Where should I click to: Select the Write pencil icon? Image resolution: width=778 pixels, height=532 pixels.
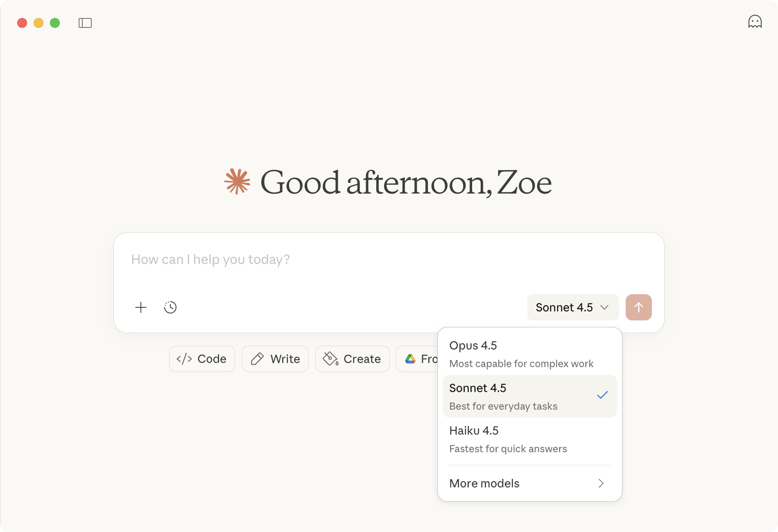click(x=258, y=359)
